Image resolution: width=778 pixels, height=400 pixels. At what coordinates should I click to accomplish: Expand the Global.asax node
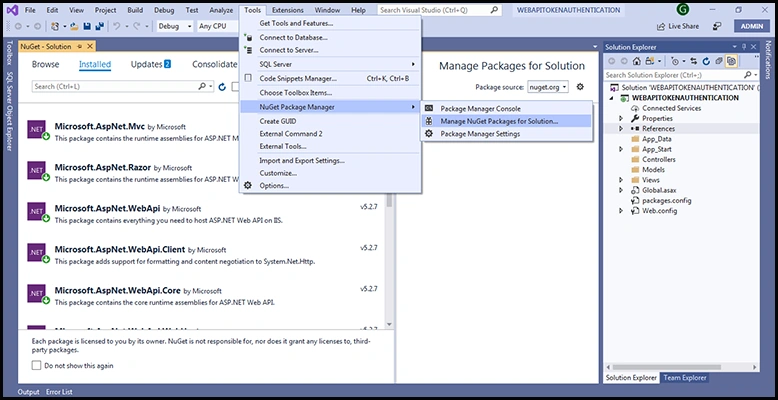(x=621, y=190)
